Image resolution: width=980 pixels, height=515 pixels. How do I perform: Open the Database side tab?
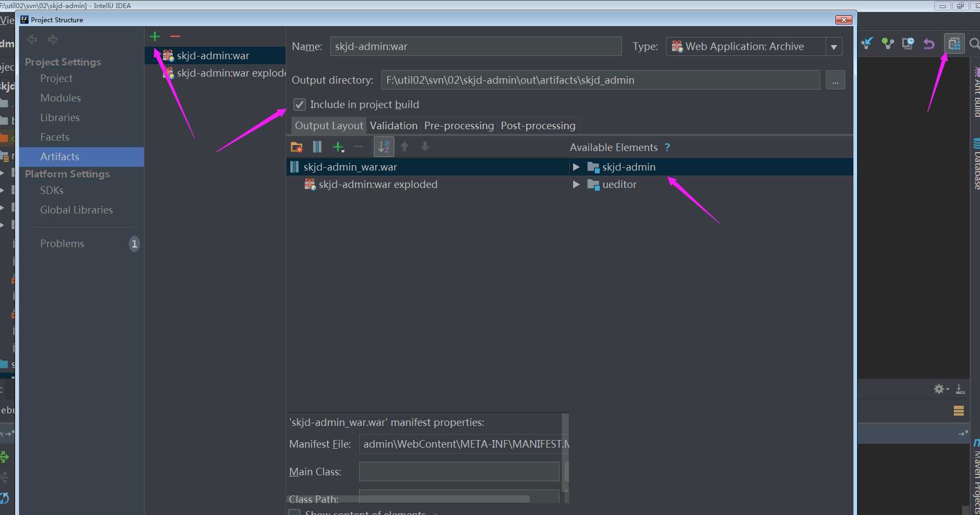(x=976, y=164)
